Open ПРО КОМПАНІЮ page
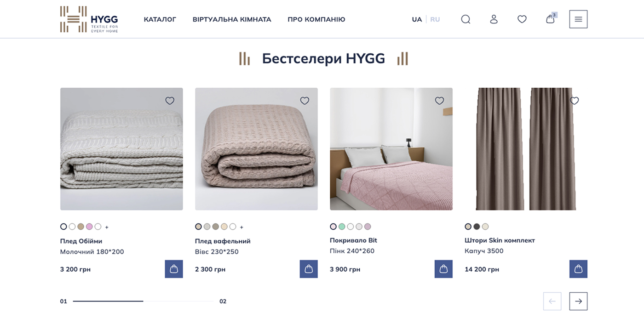Viewport: 644px width, 318px height. click(x=316, y=19)
